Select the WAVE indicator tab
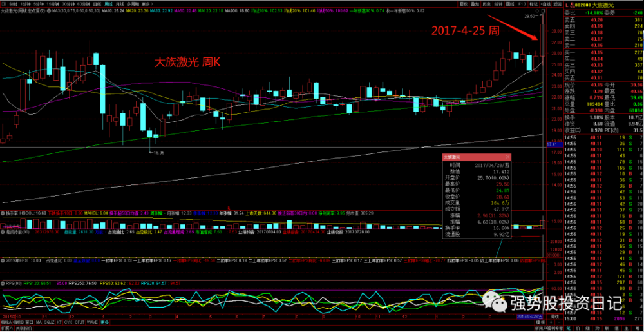The height and width of the screenshot is (332, 644). (92, 322)
